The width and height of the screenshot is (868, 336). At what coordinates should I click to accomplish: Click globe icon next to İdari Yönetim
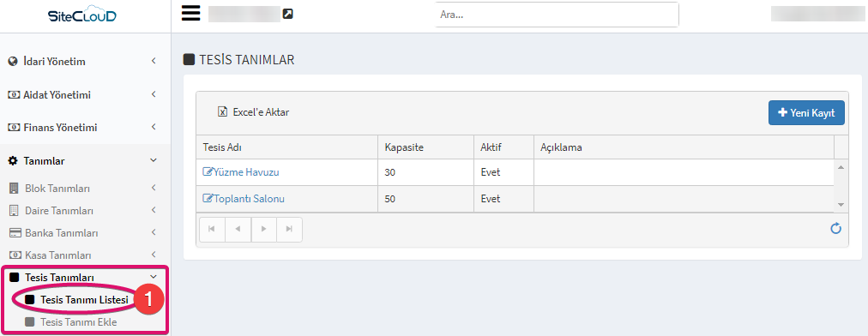[13, 62]
